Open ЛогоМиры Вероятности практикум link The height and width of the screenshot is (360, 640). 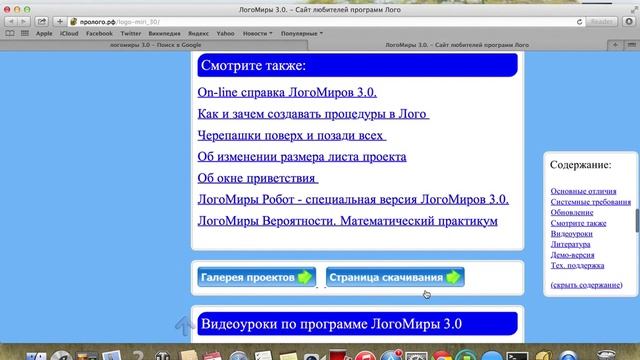tap(348, 221)
